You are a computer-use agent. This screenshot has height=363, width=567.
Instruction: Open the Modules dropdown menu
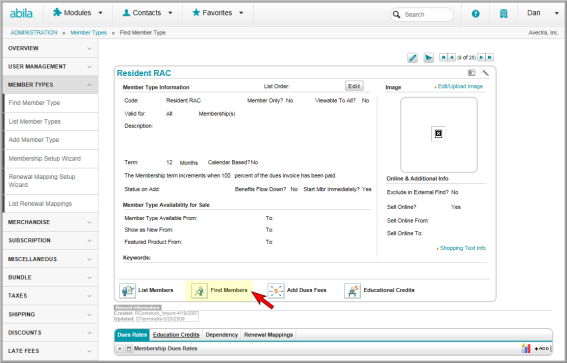click(78, 13)
